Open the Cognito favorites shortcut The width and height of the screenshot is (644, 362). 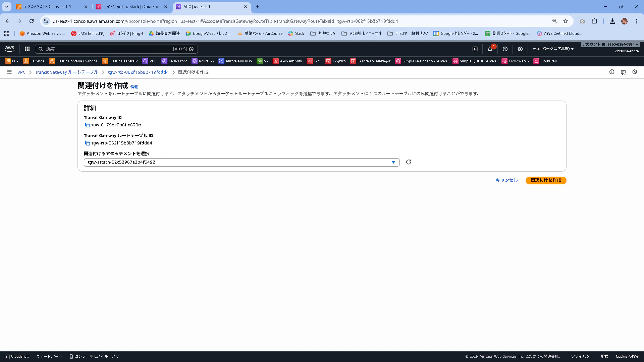[335, 61]
